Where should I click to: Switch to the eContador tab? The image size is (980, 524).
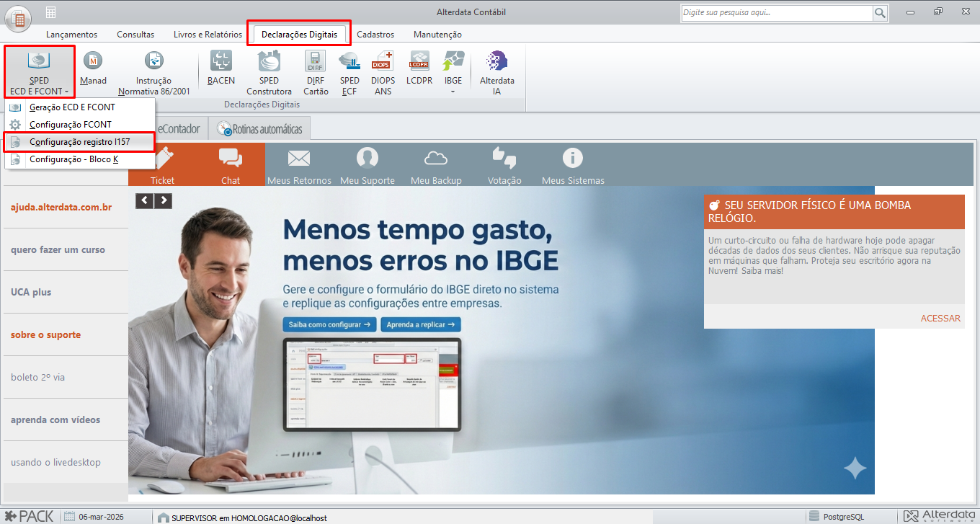point(180,129)
